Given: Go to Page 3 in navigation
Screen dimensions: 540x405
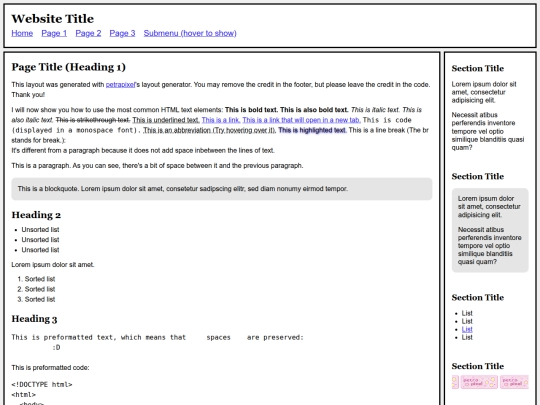Looking at the screenshot, I should pos(122,33).
